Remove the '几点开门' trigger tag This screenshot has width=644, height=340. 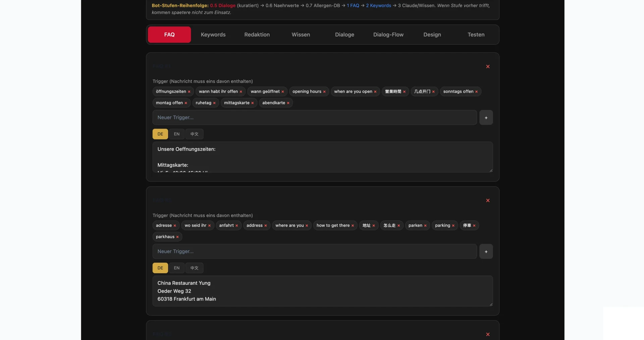(x=433, y=92)
